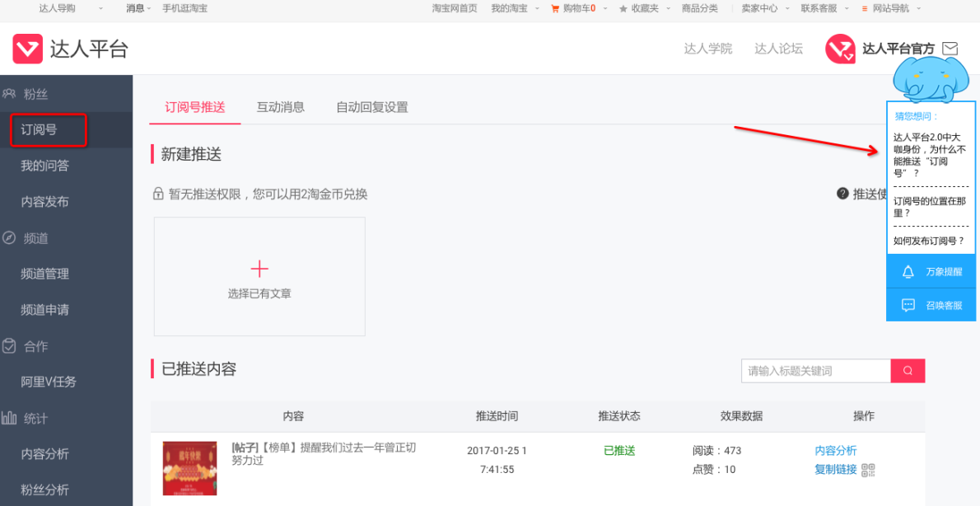Image resolution: width=980 pixels, height=506 pixels.
Task: Click the lock icon beside 暂无推送权限
Action: click(x=159, y=194)
